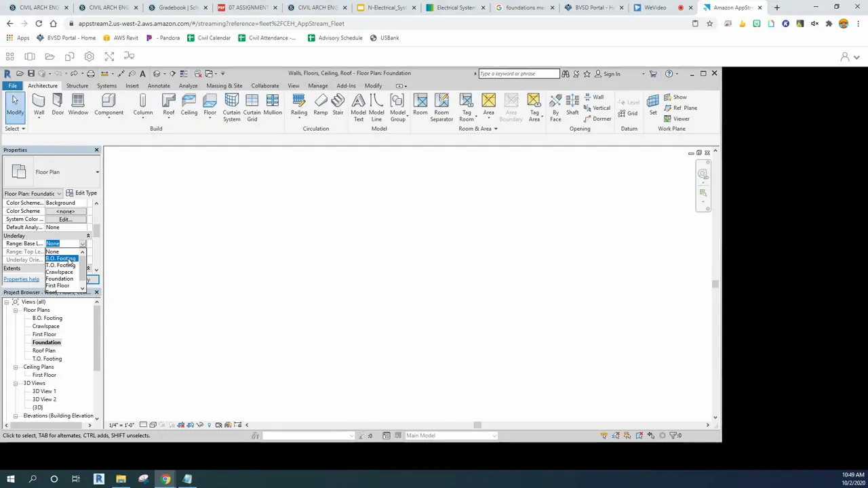Choose Crawlspace in underlay dropdown list

[x=60, y=272]
